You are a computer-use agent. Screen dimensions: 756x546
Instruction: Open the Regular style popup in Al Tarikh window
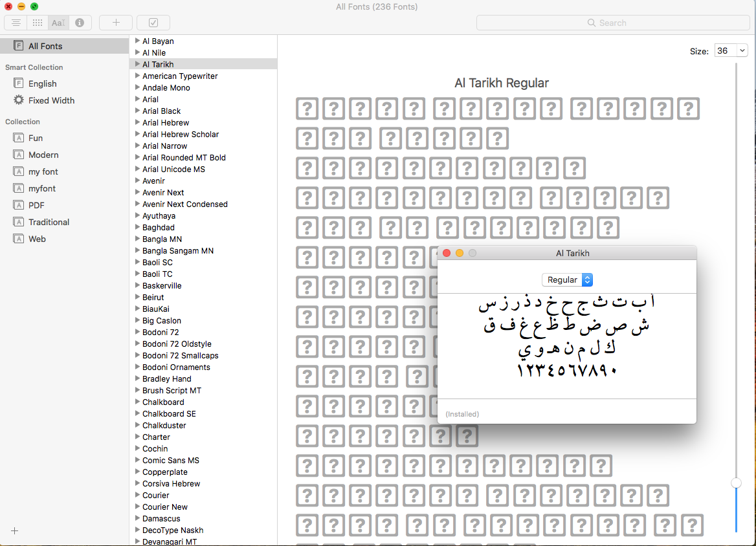[568, 279]
